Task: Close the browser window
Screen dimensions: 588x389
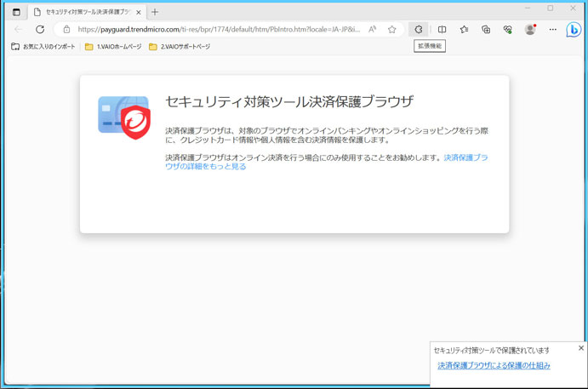Action: 573,8
